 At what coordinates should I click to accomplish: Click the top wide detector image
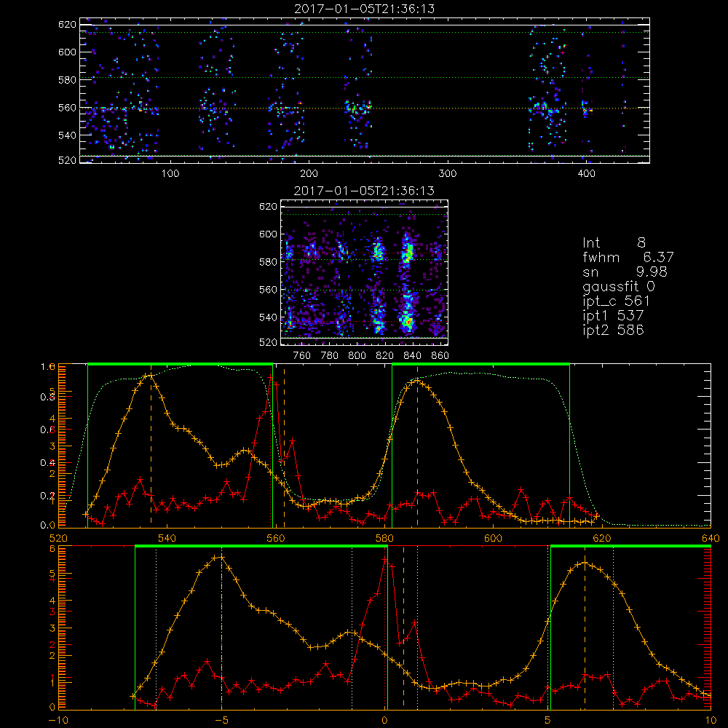point(365,90)
